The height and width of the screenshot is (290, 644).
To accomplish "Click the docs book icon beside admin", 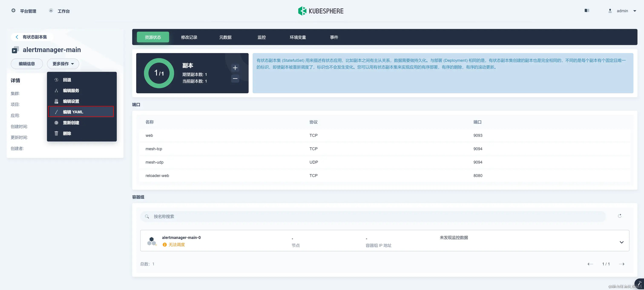I will pos(587,10).
